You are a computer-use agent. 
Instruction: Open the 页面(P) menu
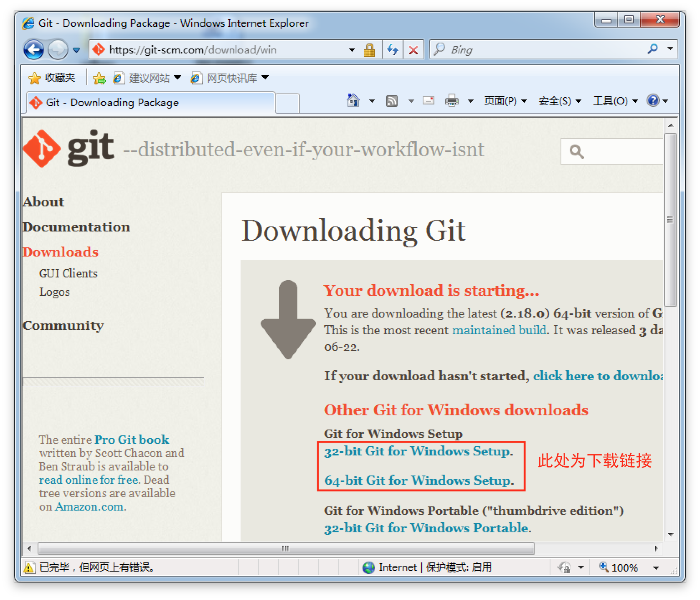point(505,101)
